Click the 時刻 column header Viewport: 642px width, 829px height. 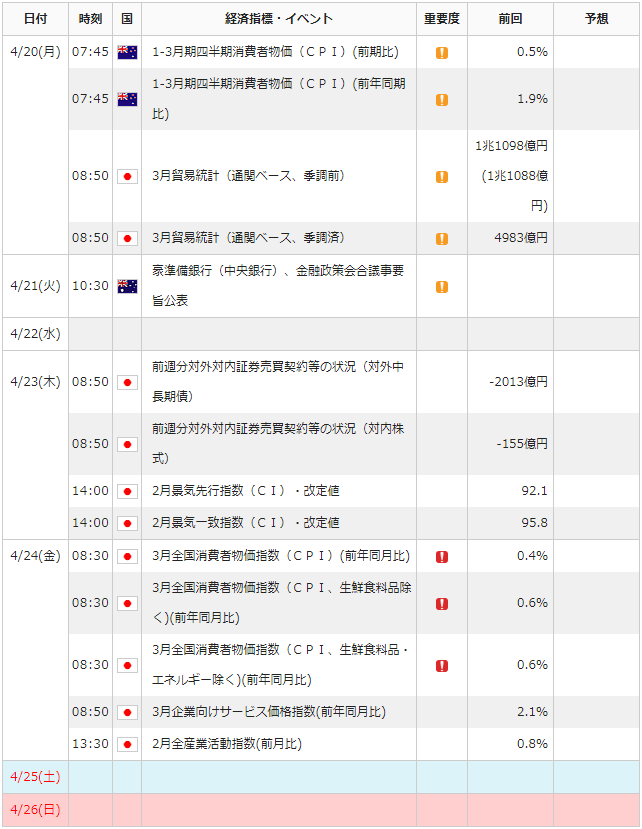pos(90,19)
